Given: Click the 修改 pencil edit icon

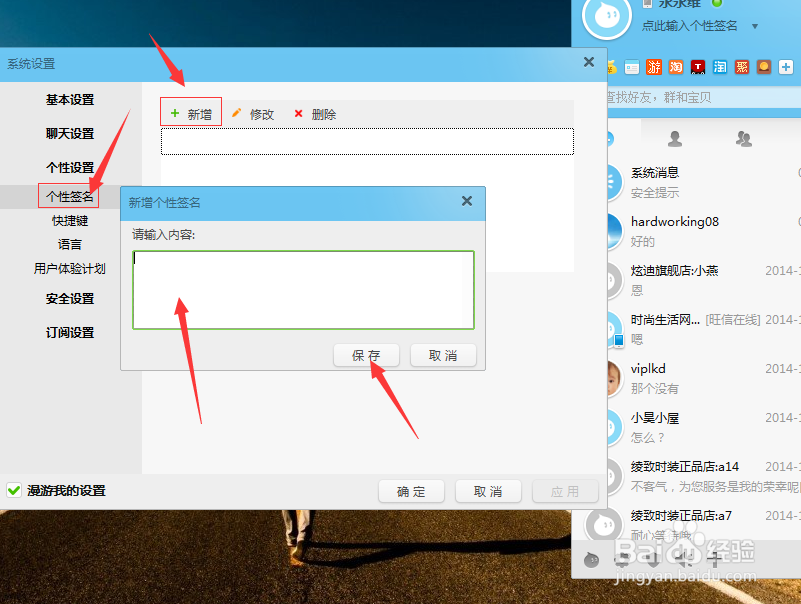Looking at the screenshot, I should coord(236,113).
